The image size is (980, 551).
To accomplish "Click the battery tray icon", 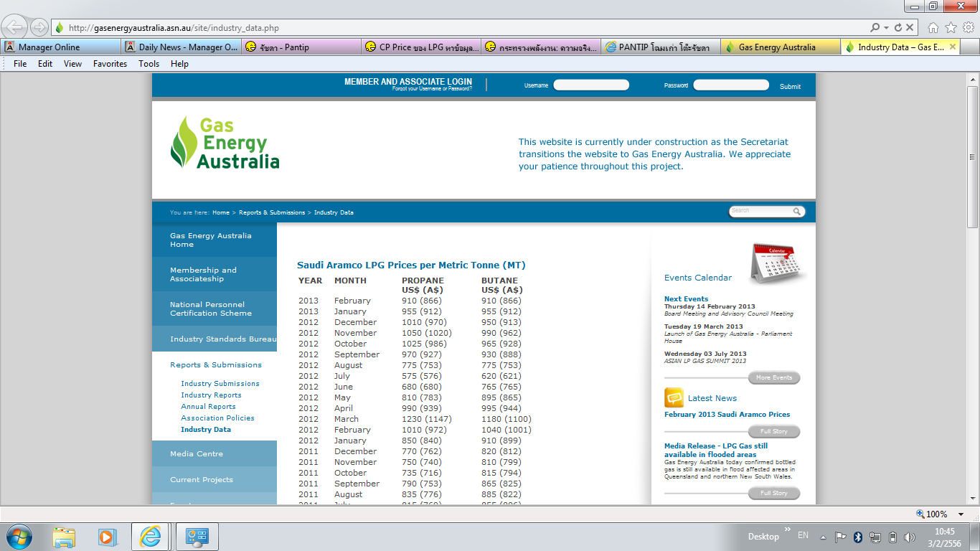I will (892, 537).
